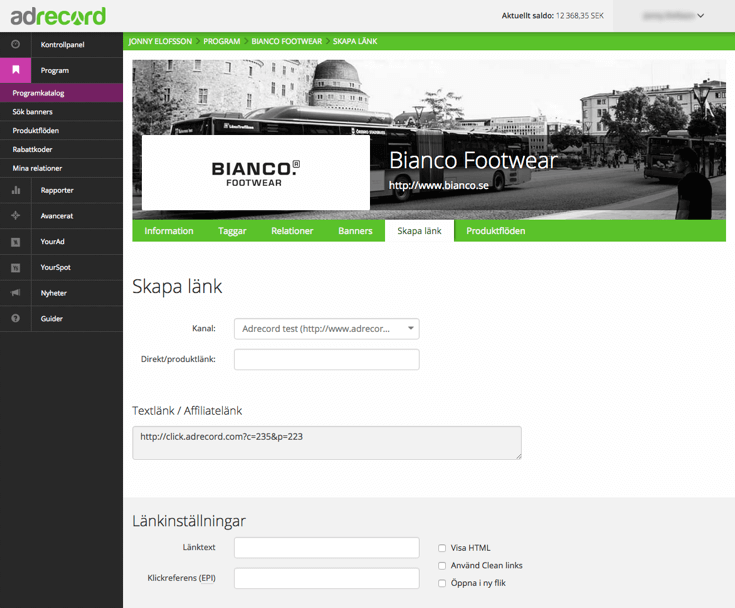
Task: Click the BIANCO FOOTWEAR breadcrumb
Action: 286,41
